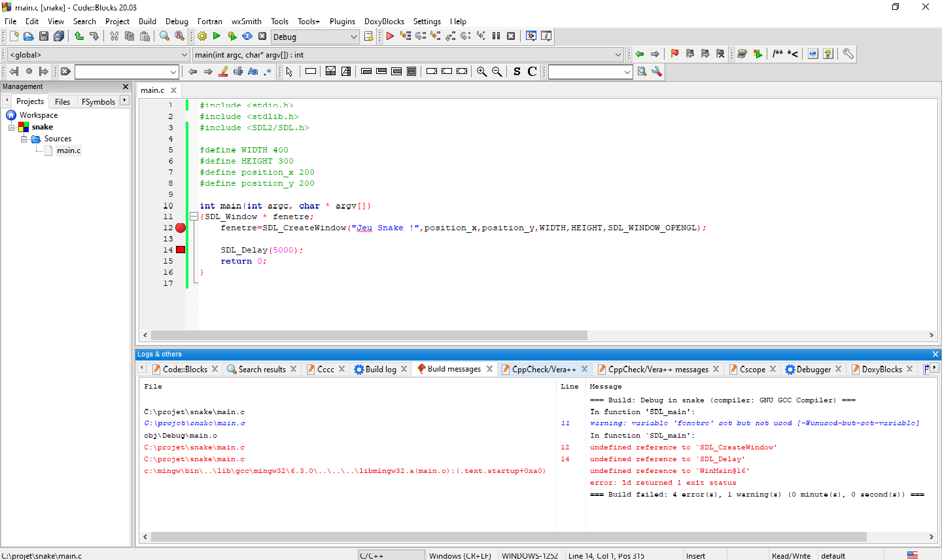Screen dimensions: 942x560
Task: Select main.c in the Sources tree
Action: click(68, 150)
